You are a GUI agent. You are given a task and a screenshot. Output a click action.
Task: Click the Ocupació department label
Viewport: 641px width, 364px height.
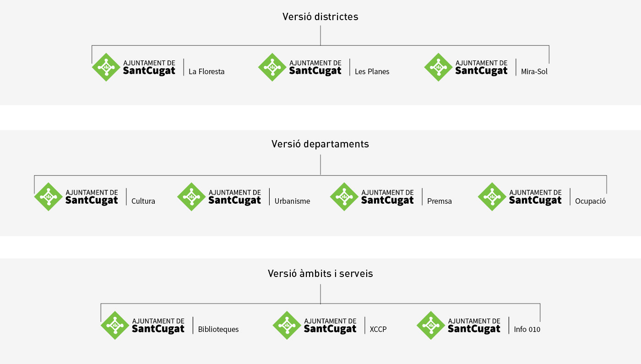[590, 201]
